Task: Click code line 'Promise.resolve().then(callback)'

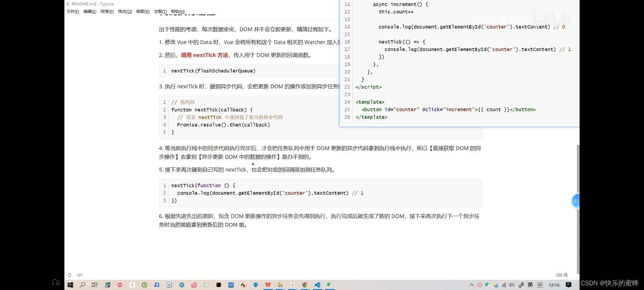Action: (x=223, y=125)
